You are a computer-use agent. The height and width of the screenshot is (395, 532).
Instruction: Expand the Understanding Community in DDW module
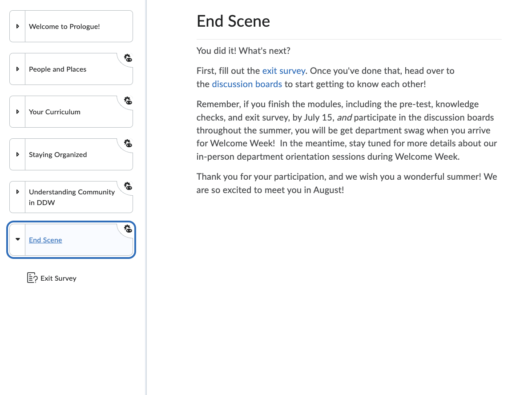click(17, 197)
